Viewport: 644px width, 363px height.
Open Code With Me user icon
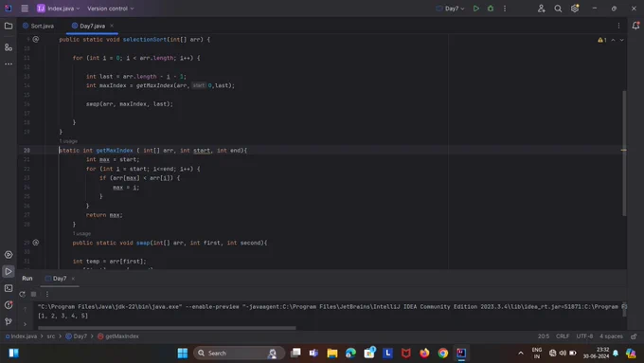pyautogui.click(x=542, y=9)
